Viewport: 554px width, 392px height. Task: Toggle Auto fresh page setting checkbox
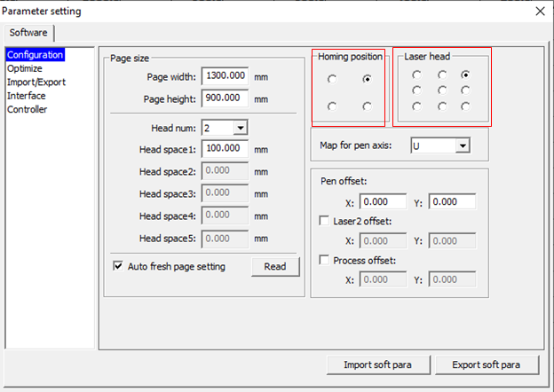pyautogui.click(x=118, y=266)
